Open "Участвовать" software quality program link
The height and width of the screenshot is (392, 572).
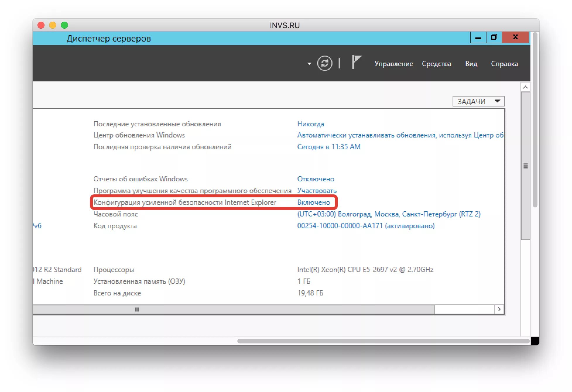click(317, 190)
